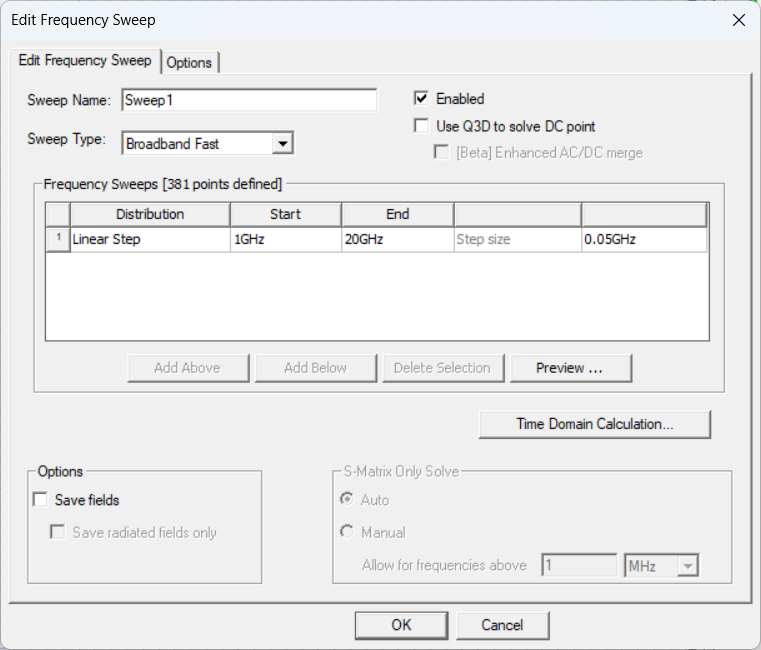The image size is (761, 650).
Task: Click the Delete Selection button
Action: tap(443, 368)
